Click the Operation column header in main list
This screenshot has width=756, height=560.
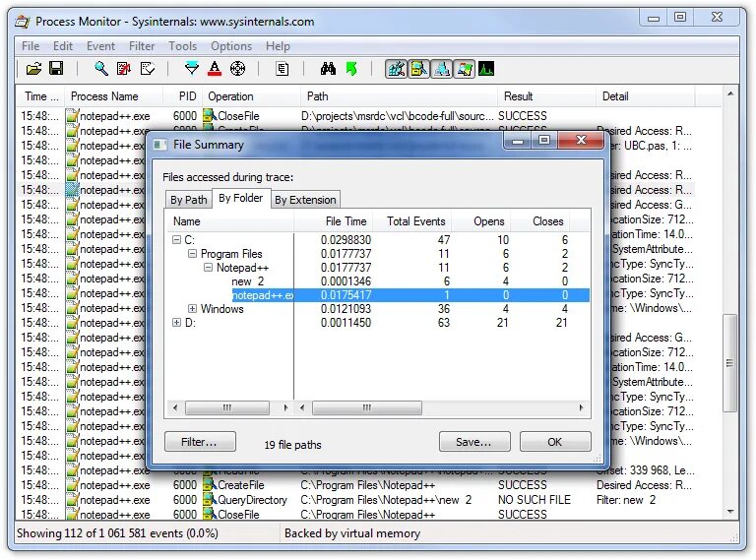tap(251, 96)
